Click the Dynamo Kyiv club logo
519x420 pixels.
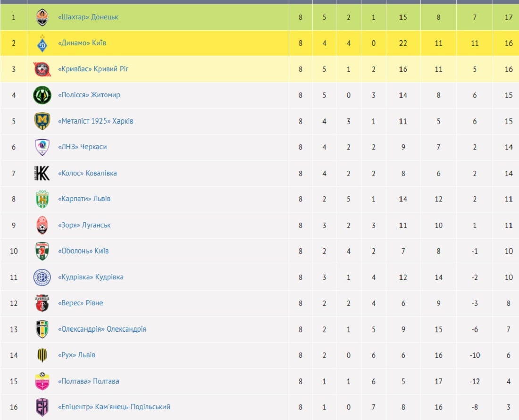pos(42,43)
